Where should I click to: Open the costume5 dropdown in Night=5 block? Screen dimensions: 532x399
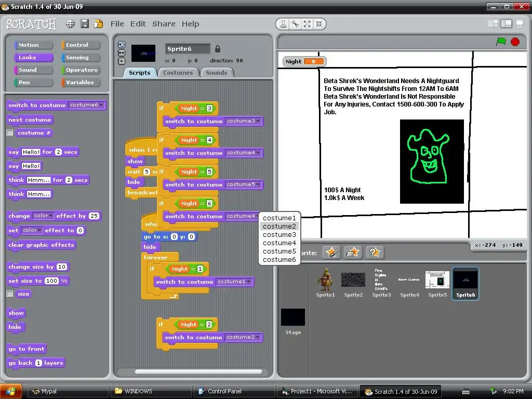pyautogui.click(x=243, y=184)
